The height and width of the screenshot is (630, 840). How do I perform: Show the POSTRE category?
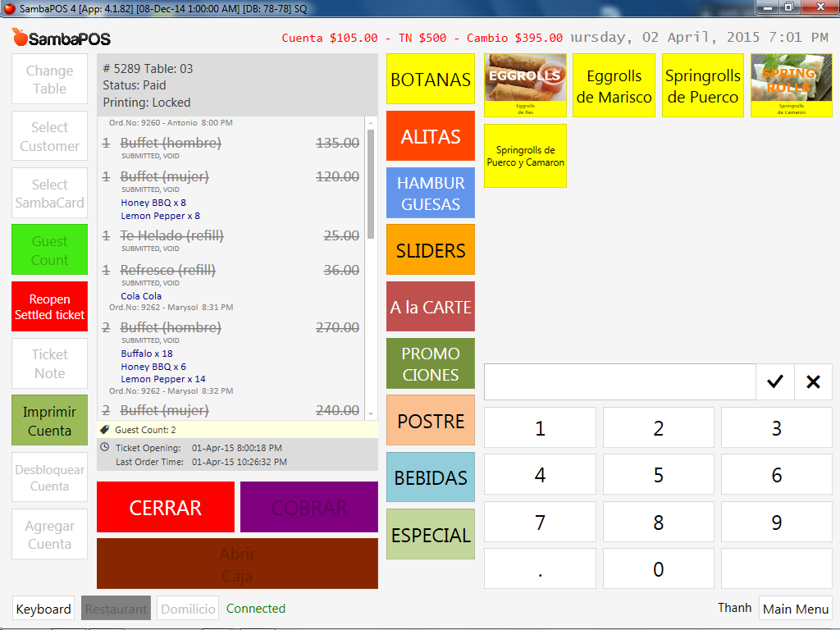pos(431,421)
